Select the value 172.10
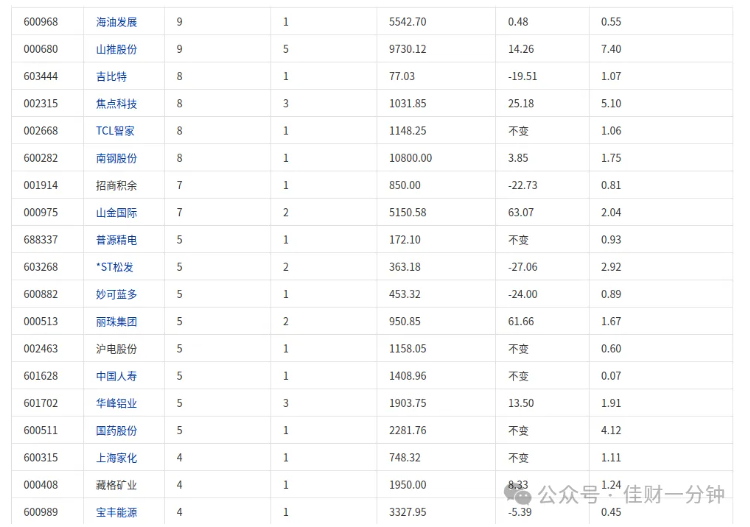Image resolution: width=750 pixels, height=527 pixels. pos(405,240)
